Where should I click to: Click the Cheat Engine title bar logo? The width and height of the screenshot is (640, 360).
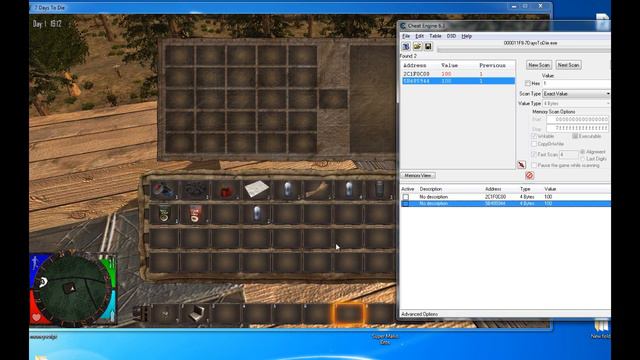tap(403, 26)
